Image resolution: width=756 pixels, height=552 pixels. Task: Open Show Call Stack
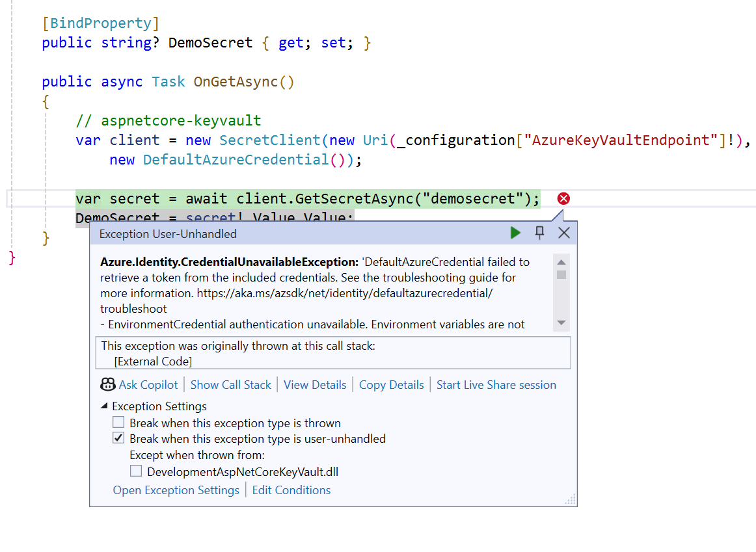click(230, 384)
